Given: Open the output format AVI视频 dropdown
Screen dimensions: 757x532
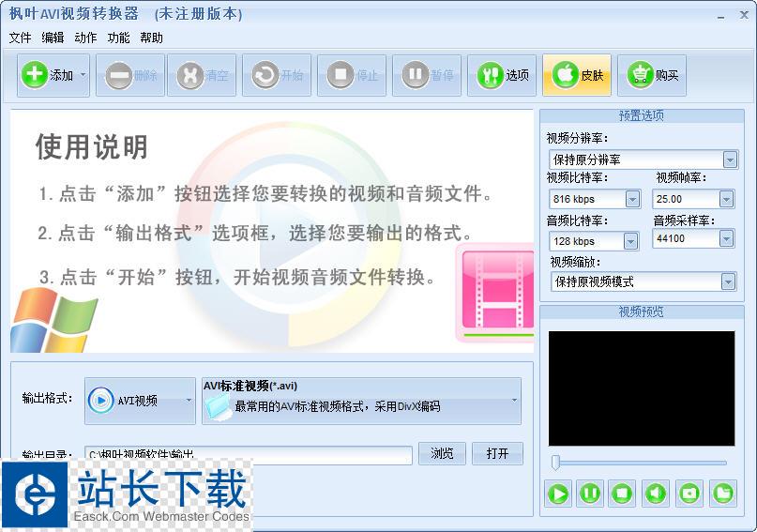Looking at the screenshot, I should [140, 401].
